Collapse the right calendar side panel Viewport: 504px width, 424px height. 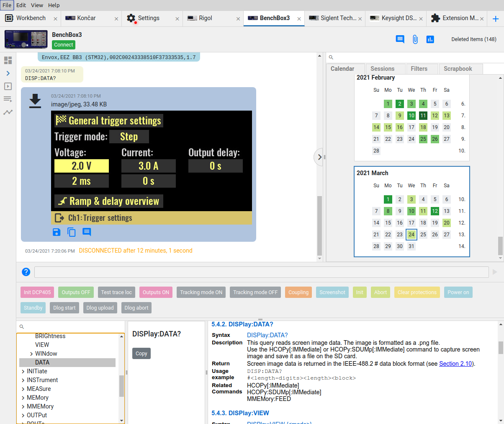(x=319, y=157)
